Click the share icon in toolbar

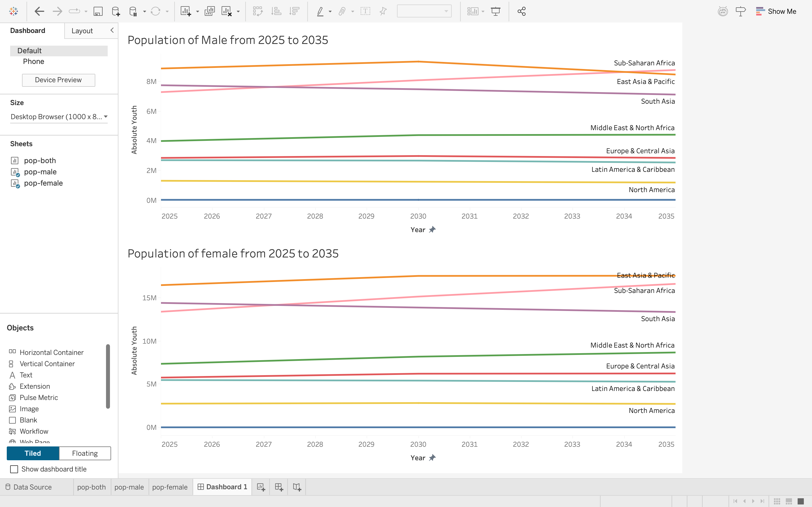pos(521,11)
